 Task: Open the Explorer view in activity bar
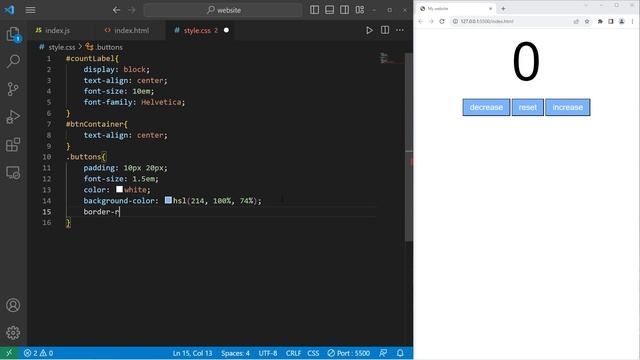point(13,34)
